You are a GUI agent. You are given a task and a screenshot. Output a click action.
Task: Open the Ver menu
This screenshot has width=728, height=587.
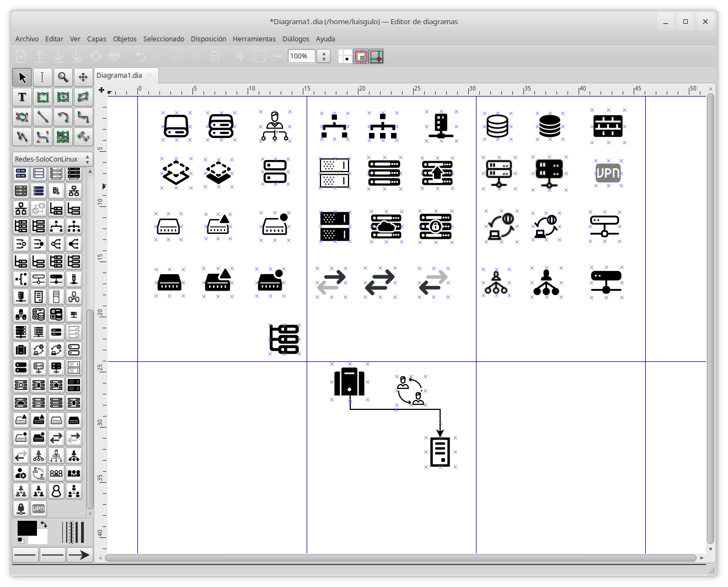pos(75,39)
